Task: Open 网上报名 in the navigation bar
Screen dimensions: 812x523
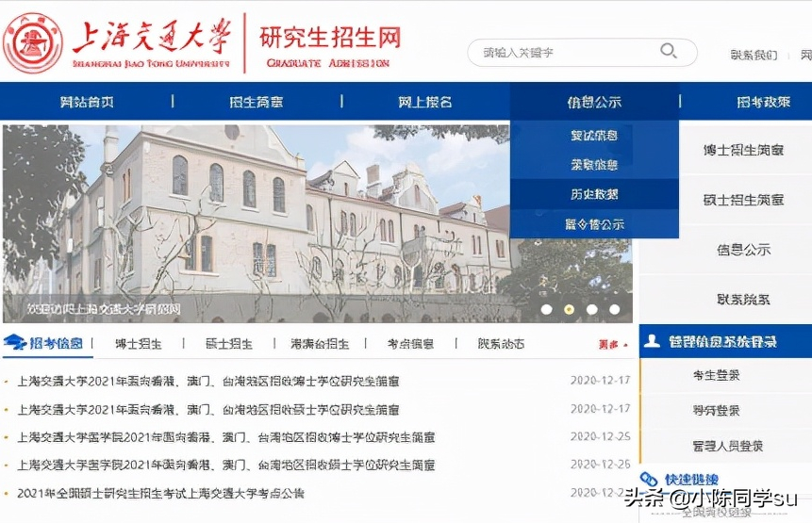Action: pos(425,102)
